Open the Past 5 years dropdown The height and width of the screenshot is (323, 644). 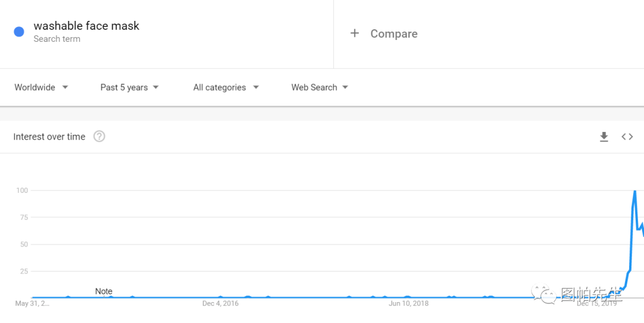click(x=129, y=87)
